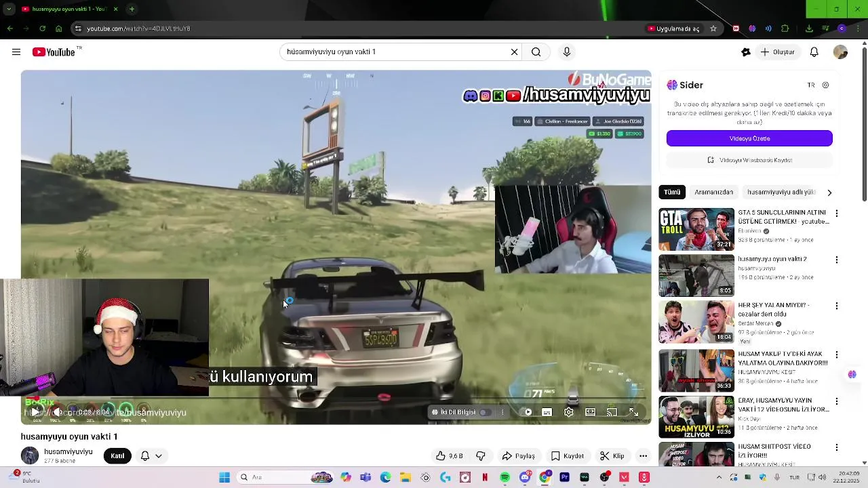Toggle theater mode button in player
This screenshot has width=868, height=488.
591,412
